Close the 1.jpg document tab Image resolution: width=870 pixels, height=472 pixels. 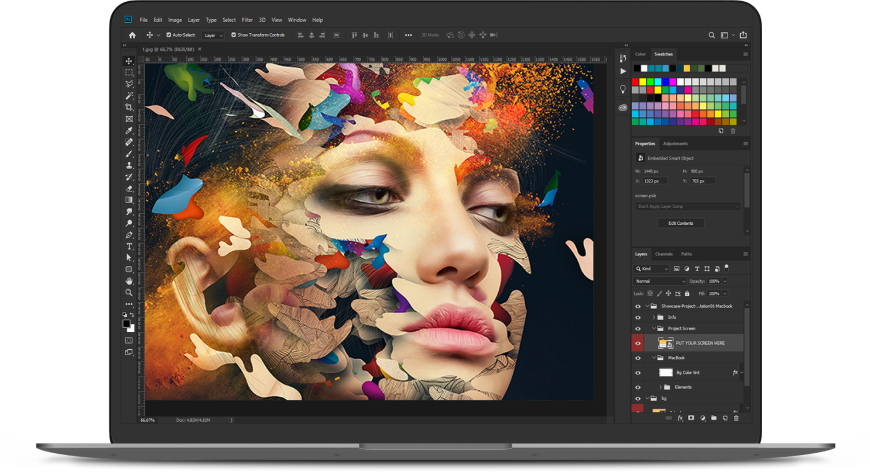(x=200, y=49)
